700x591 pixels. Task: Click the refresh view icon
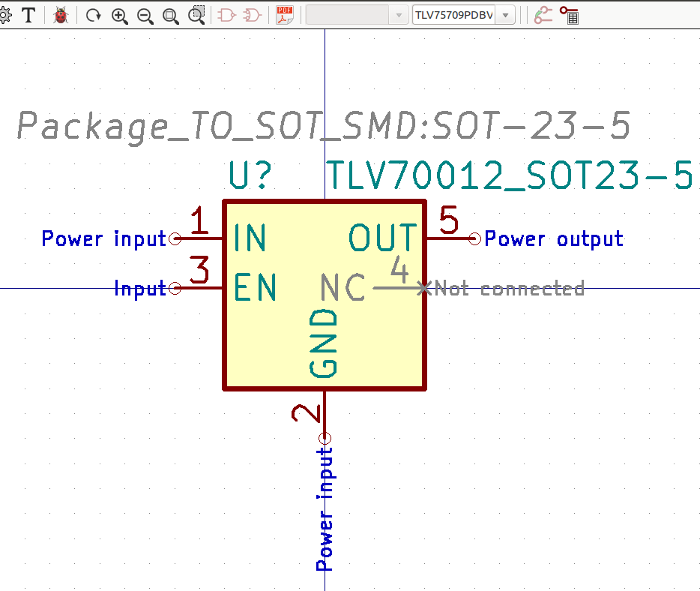(93, 15)
